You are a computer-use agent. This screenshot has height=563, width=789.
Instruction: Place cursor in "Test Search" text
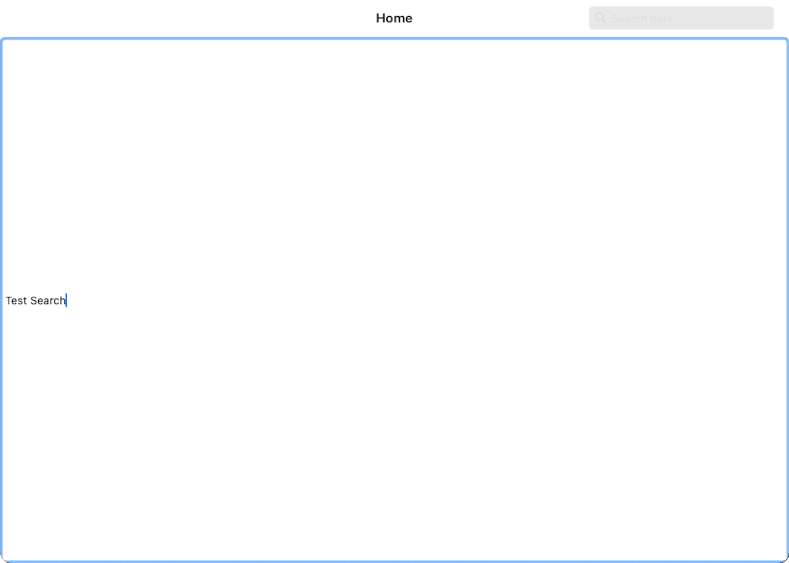[36, 300]
